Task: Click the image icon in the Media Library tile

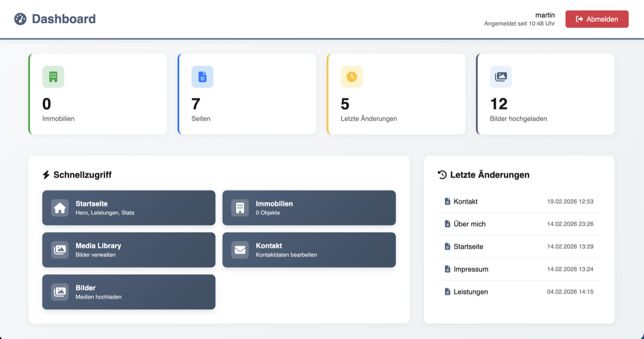Action: tap(59, 249)
